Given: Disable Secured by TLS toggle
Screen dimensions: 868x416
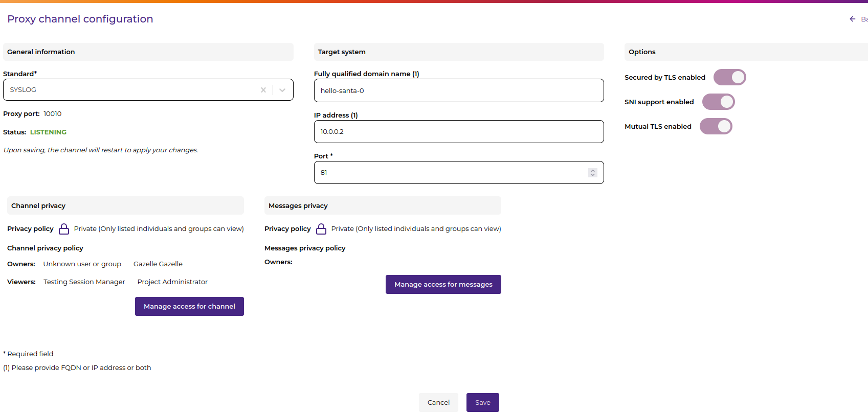Looking at the screenshot, I should [729, 77].
